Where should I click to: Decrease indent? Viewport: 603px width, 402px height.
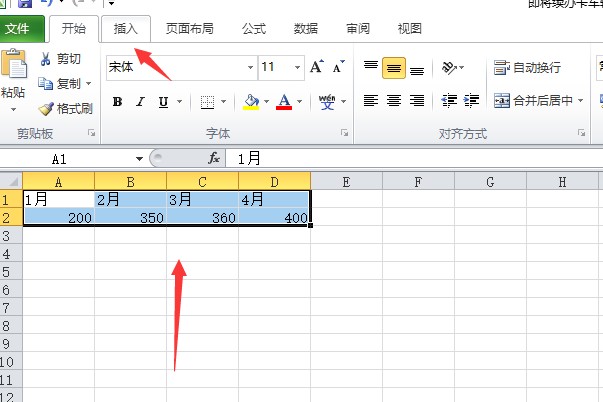[449, 101]
